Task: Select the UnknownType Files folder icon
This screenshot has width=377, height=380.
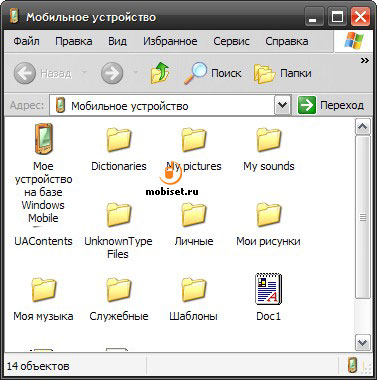Action: pyautogui.click(x=119, y=215)
